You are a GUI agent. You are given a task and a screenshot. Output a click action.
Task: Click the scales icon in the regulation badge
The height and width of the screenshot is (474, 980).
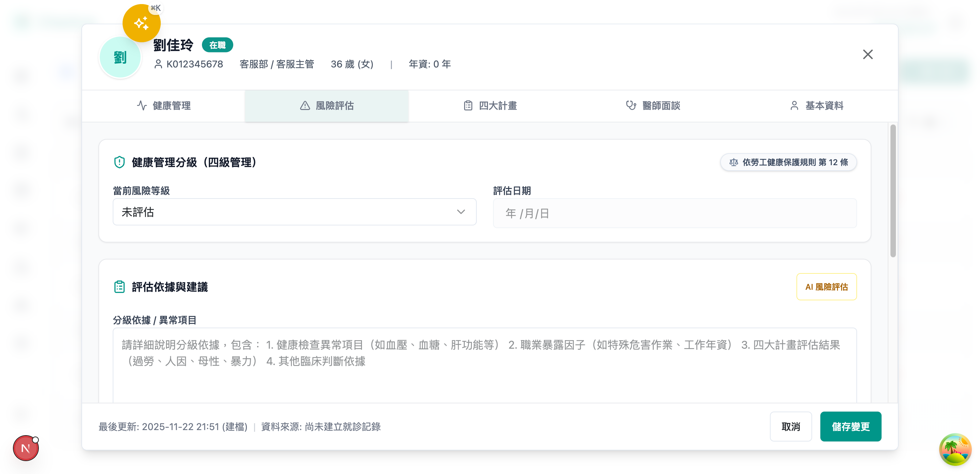(734, 162)
